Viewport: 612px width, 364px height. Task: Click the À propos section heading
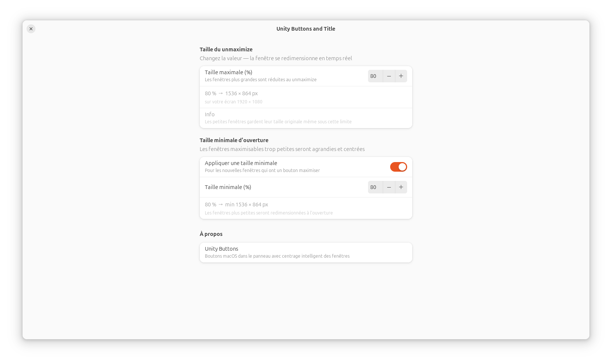[211, 234]
